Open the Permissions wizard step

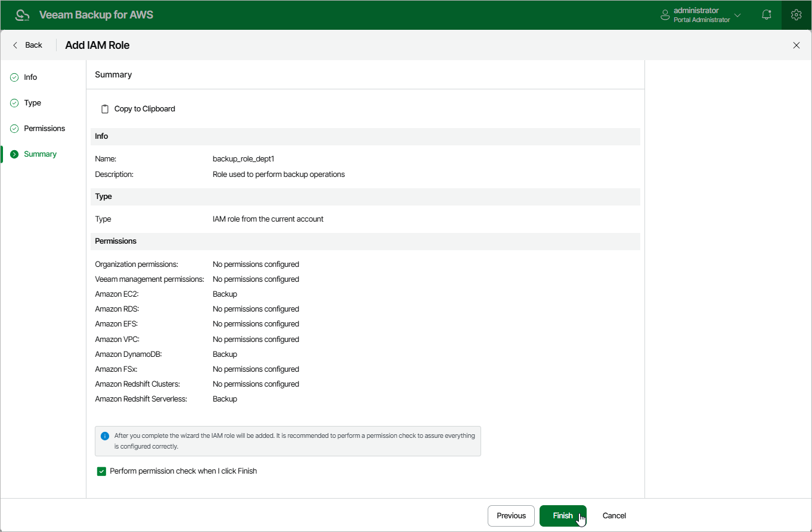pyautogui.click(x=45, y=129)
